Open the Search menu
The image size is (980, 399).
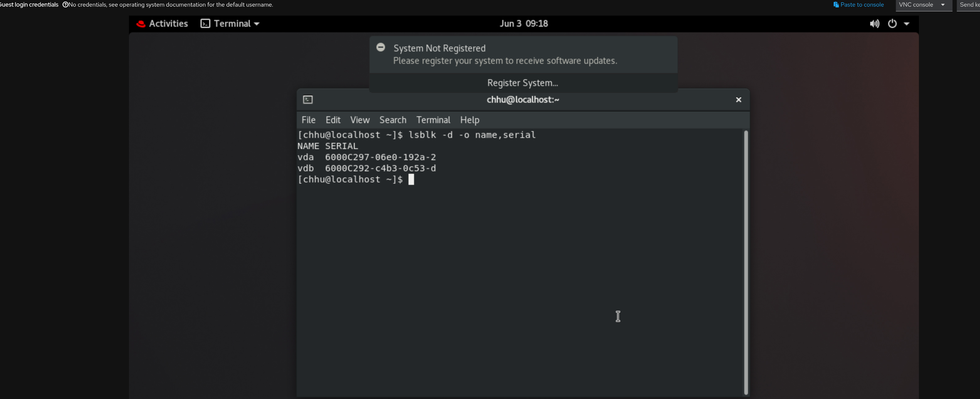point(393,120)
